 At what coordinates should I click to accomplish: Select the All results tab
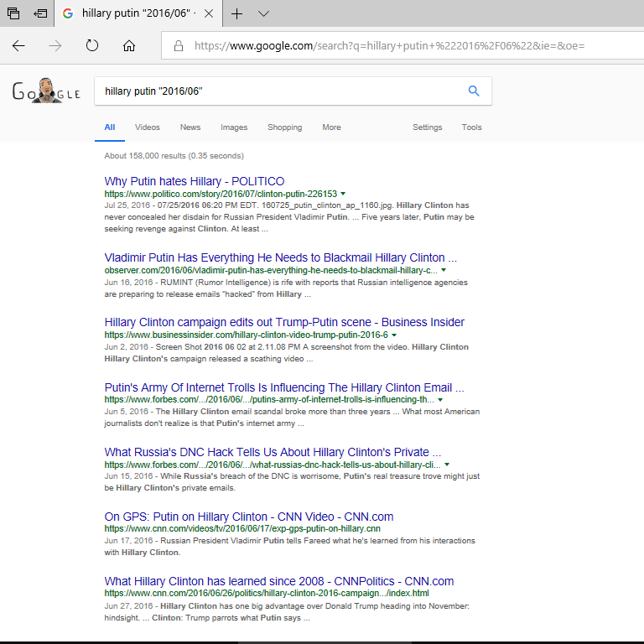(x=110, y=127)
